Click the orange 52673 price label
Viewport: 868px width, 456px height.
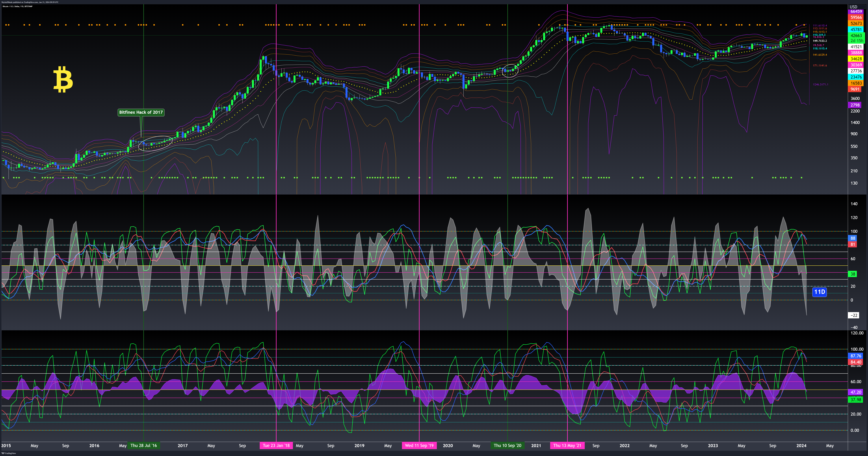coord(856,24)
